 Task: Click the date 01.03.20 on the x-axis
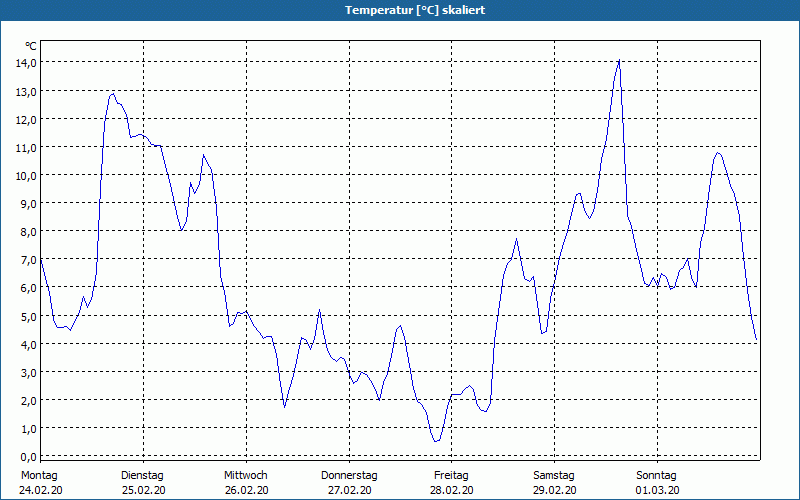(x=657, y=490)
